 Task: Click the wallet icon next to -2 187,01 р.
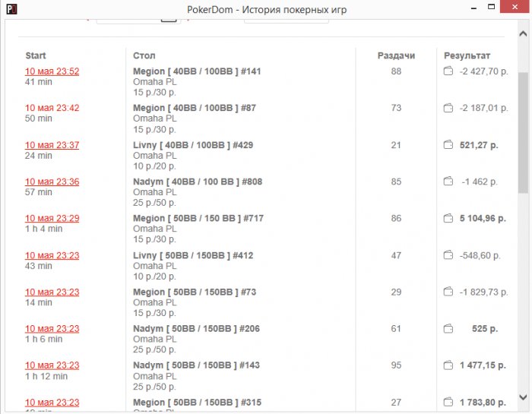click(448, 108)
